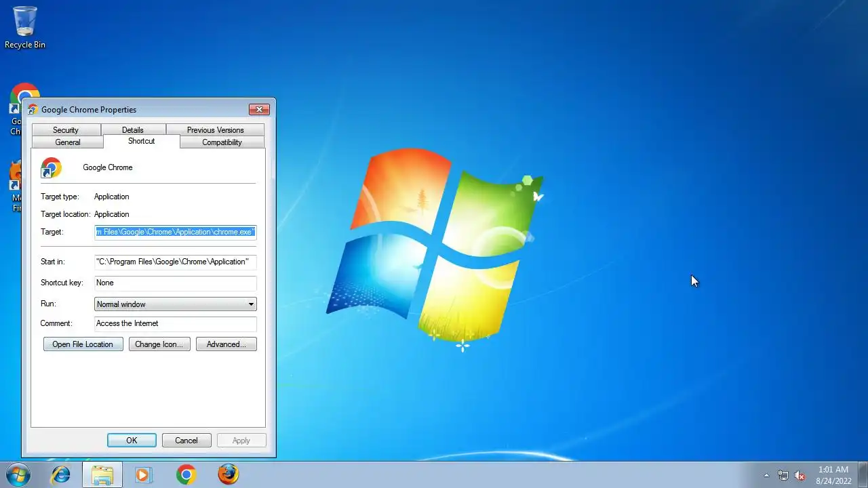
Task: Click the Comment field
Action: click(175, 323)
